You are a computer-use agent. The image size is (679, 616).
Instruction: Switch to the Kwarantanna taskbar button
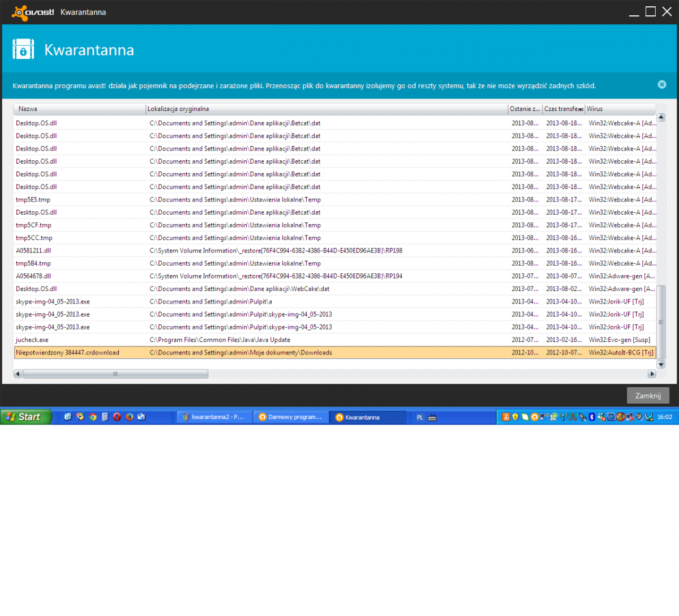[x=368, y=417]
